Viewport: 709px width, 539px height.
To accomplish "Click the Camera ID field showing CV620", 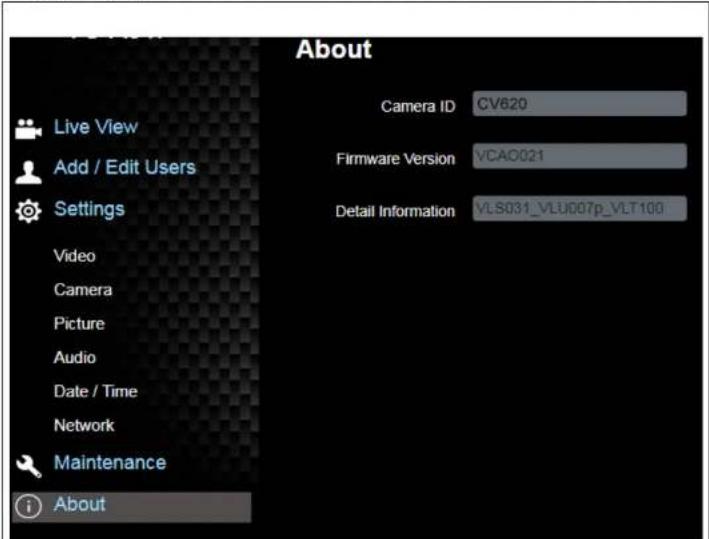I will [x=580, y=104].
